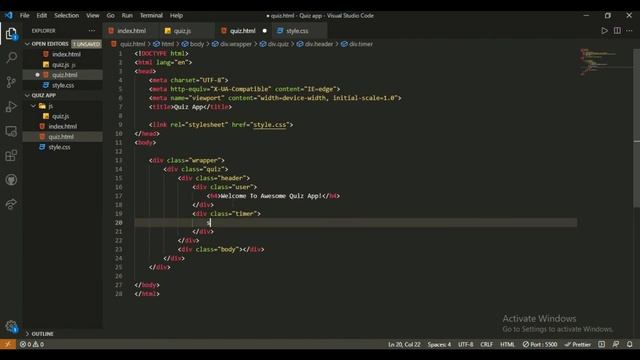Open the Selection menu

(67, 16)
